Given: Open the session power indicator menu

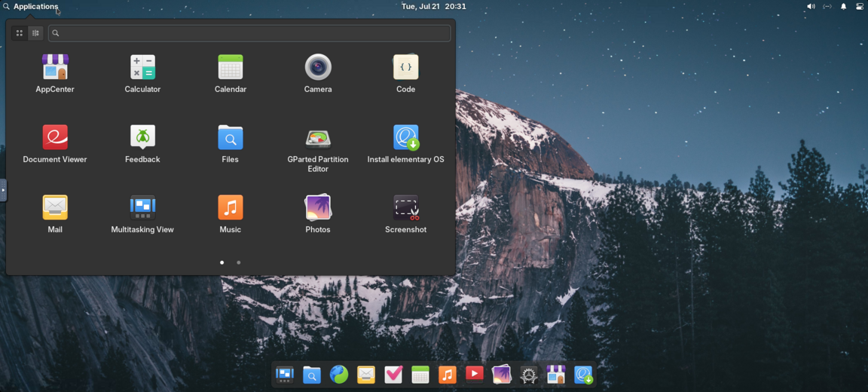Looking at the screenshot, I should tap(860, 7).
